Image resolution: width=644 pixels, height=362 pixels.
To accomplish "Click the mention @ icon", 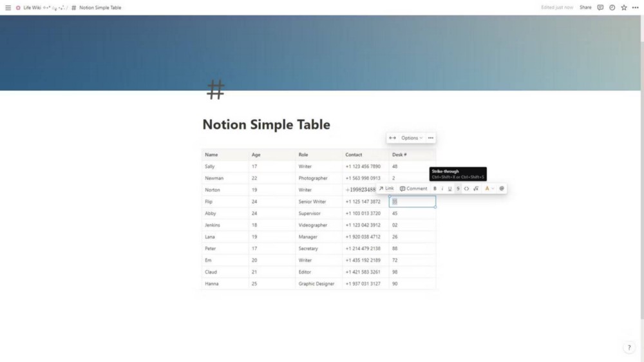I will click(x=502, y=189).
